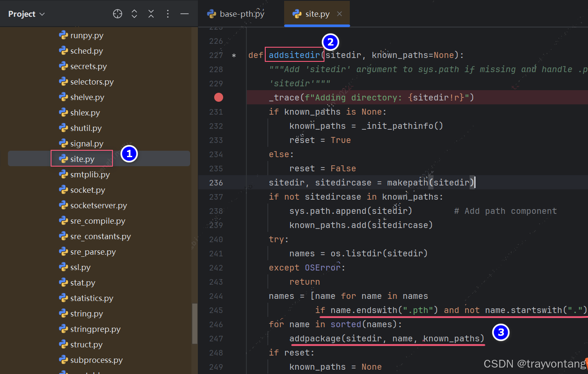The height and width of the screenshot is (374, 588).
Task: Click the Project tree vertical scrollbar thumb
Action: [x=195, y=324]
